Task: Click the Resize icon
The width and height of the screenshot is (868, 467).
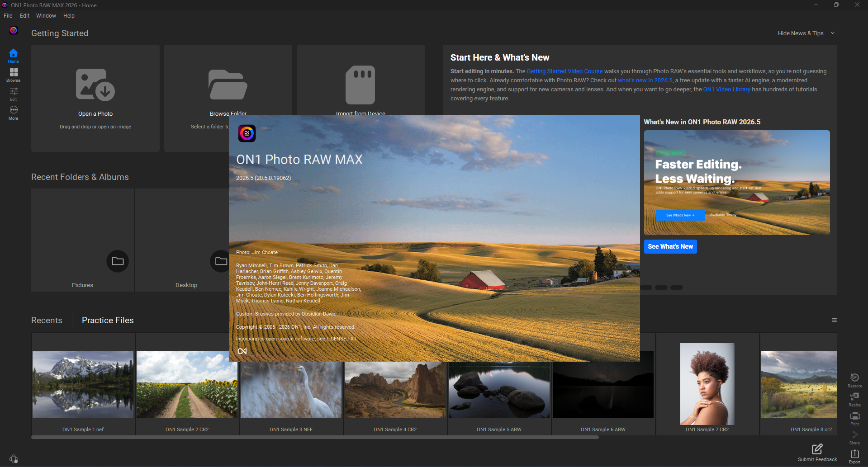Action: tap(854, 399)
